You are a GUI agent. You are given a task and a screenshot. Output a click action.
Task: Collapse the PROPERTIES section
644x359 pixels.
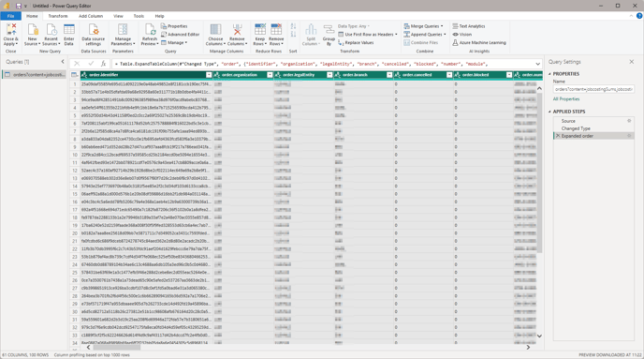coord(550,74)
